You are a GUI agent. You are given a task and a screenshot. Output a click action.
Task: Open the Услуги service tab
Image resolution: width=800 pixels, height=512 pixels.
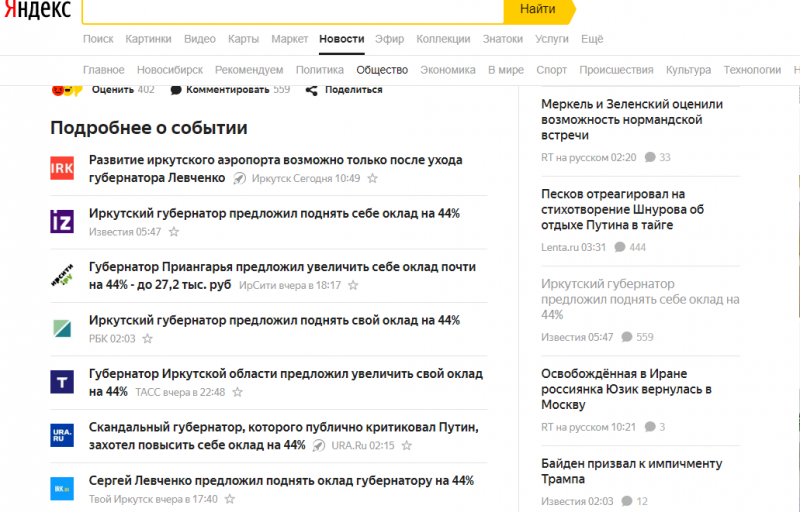(x=552, y=39)
